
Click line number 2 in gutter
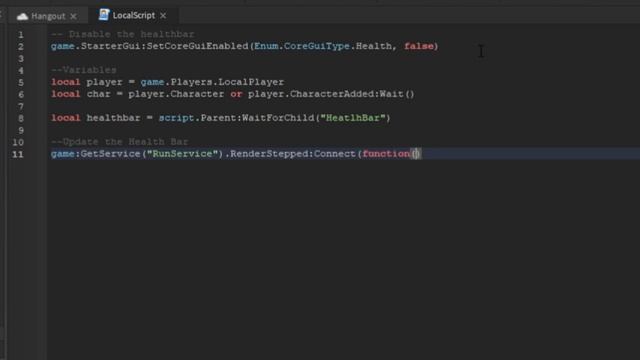pos(21,47)
